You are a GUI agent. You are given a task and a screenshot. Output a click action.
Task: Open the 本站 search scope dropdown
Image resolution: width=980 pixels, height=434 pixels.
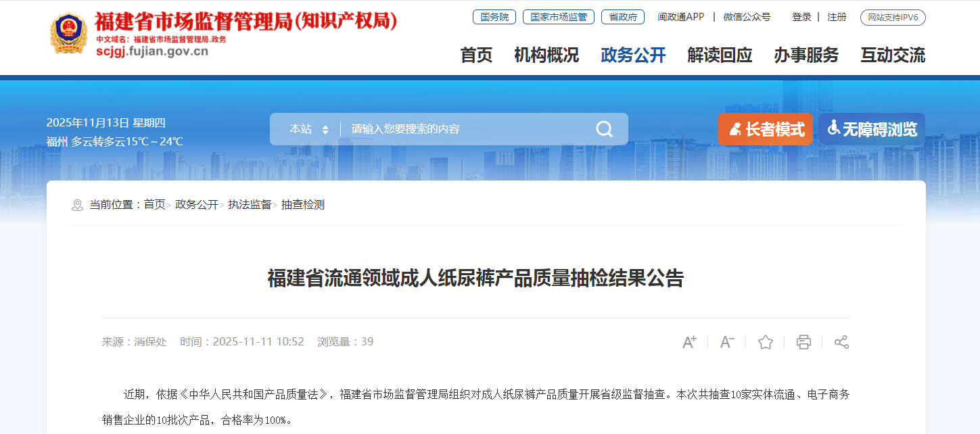[309, 129]
